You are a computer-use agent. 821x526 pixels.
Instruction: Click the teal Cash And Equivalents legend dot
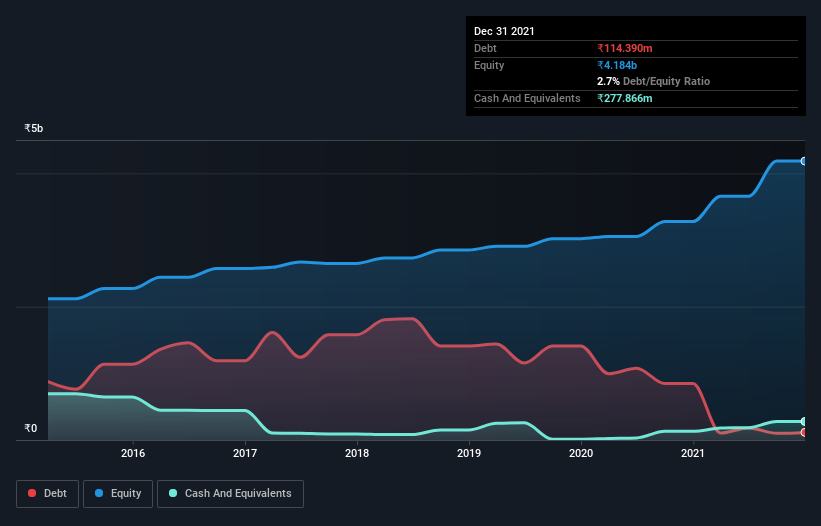[173, 493]
